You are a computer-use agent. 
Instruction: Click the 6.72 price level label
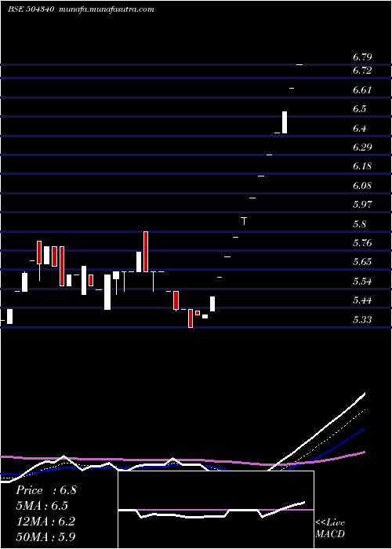(362, 71)
